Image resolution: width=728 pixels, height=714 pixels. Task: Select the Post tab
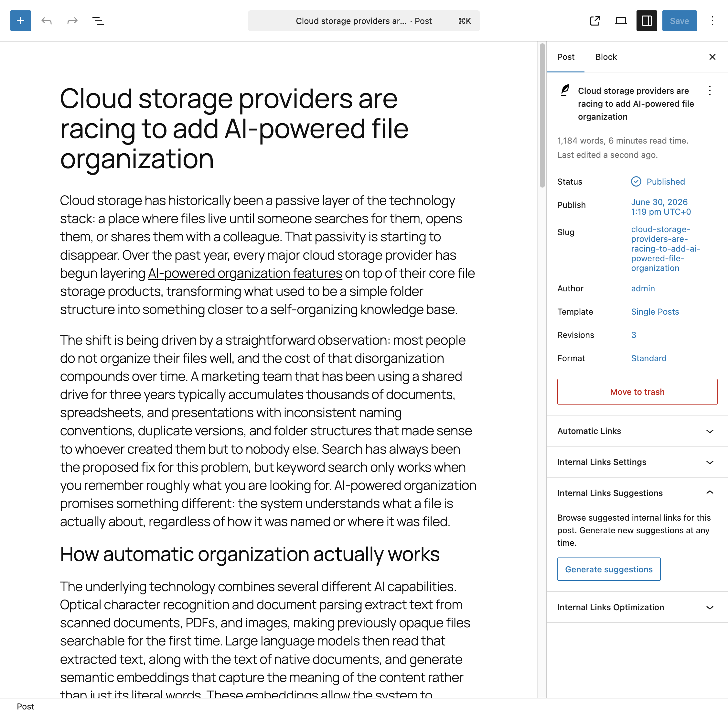tap(566, 57)
